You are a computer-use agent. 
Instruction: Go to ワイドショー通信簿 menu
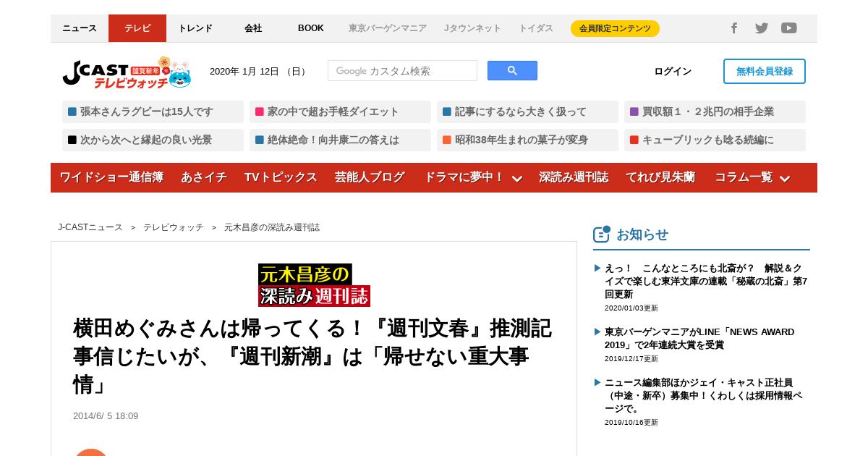111,177
